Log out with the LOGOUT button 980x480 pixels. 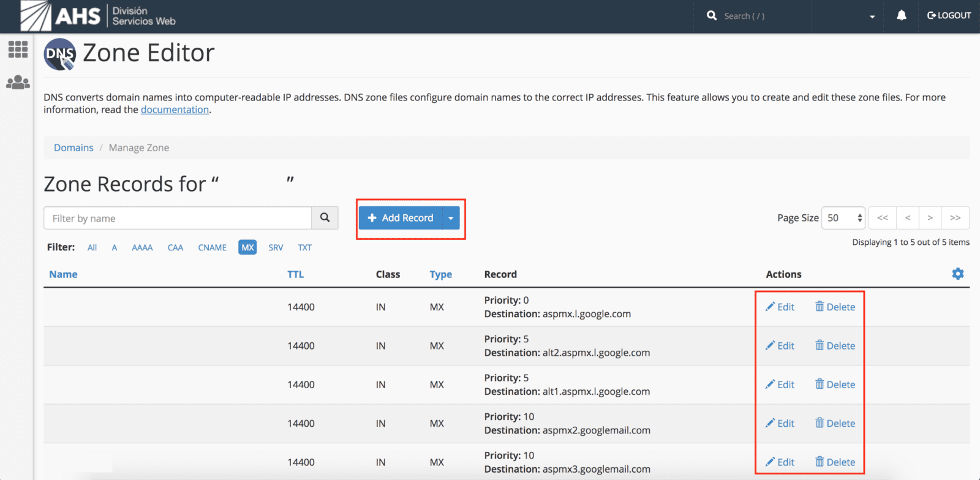949,15
